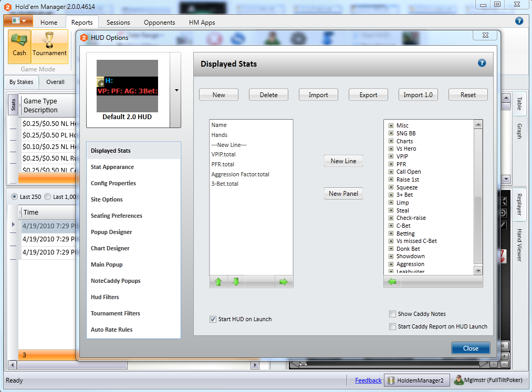The width and height of the screenshot is (532, 392).
Task: Click the Export button
Action: (368, 95)
